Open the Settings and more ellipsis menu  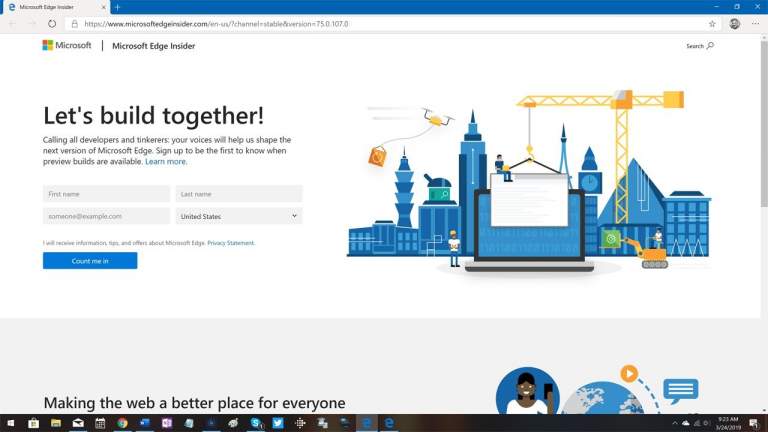pyautogui.click(x=755, y=24)
